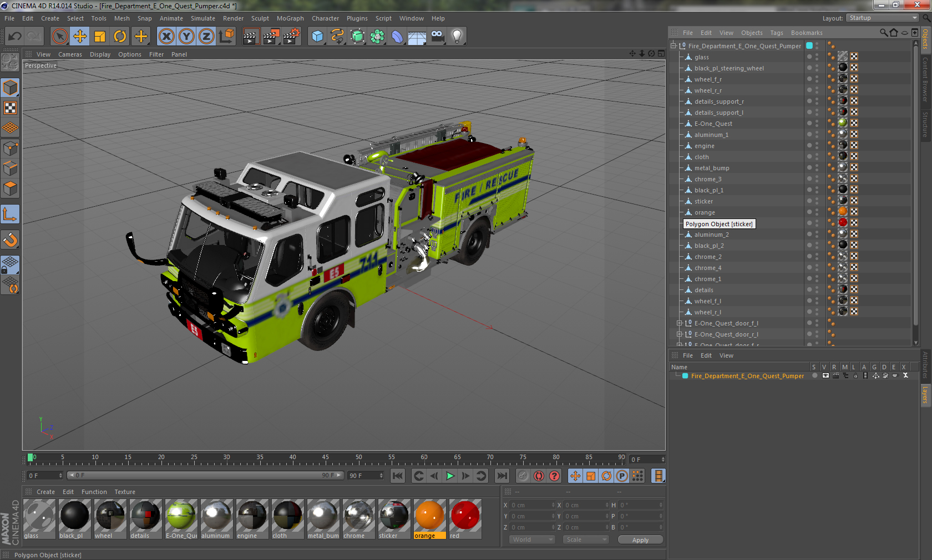The image size is (932, 560).
Task: Toggle parameter keyframe recording
Action: [x=622, y=476]
